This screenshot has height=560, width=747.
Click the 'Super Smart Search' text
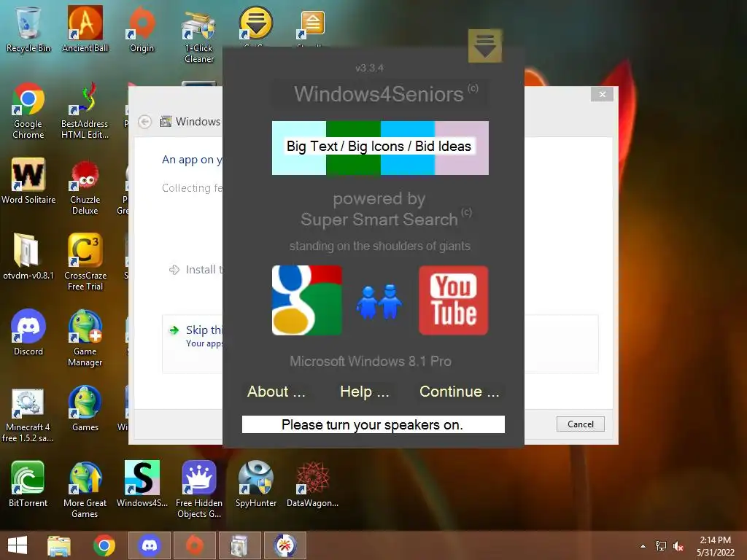379,219
